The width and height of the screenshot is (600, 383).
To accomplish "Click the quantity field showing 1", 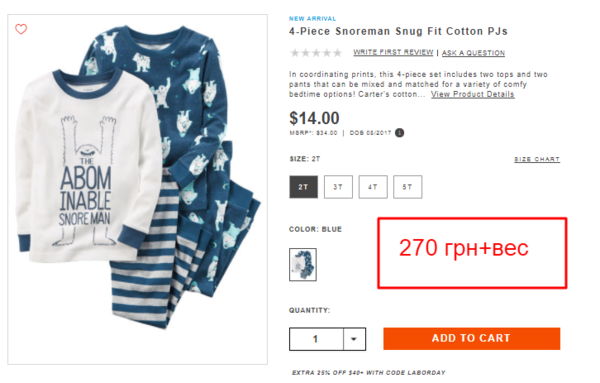I will 316,339.
